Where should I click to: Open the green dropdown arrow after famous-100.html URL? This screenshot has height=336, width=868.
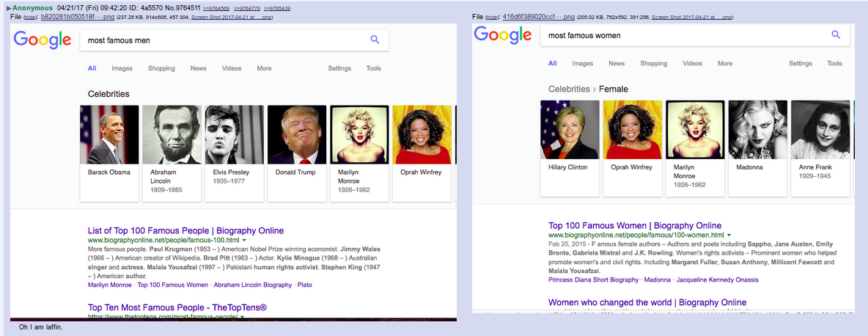click(245, 241)
